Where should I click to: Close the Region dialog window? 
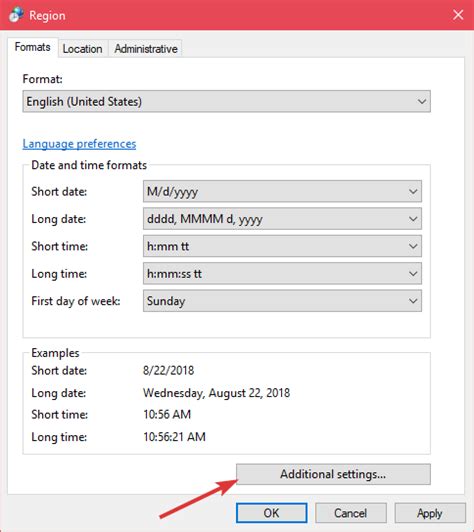point(458,15)
